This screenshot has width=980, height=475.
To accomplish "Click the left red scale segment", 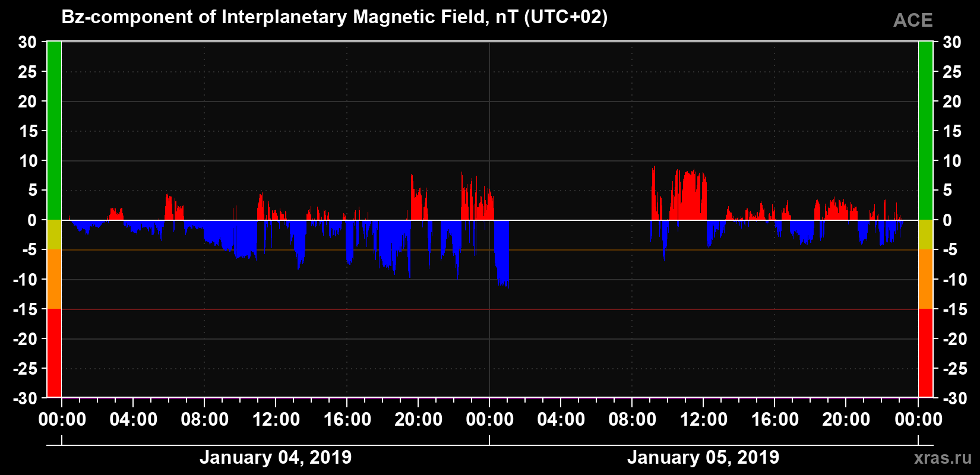I will tap(54, 353).
